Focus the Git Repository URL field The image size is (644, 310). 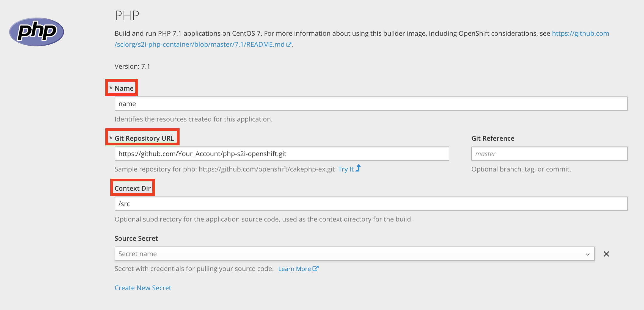[282, 154]
